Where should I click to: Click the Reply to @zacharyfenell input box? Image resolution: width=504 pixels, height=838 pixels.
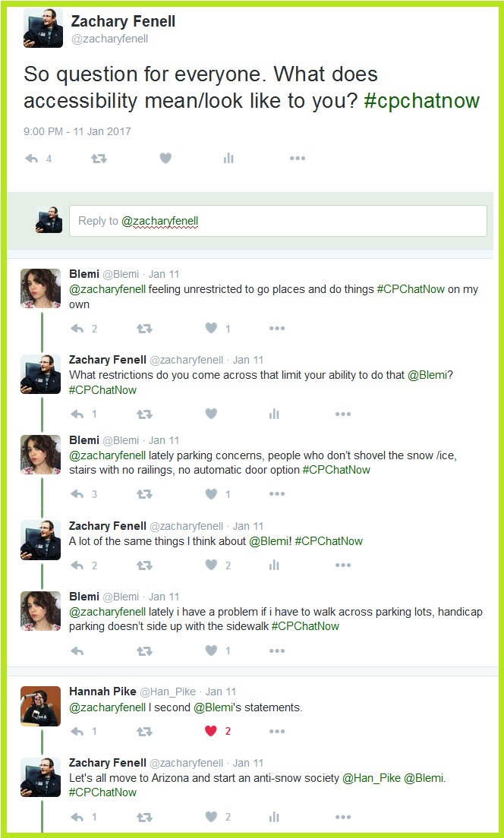pos(278,221)
